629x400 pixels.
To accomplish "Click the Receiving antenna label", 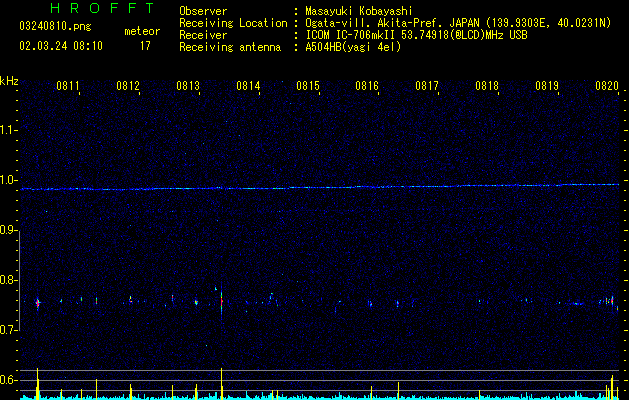I will [x=230, y=47].
